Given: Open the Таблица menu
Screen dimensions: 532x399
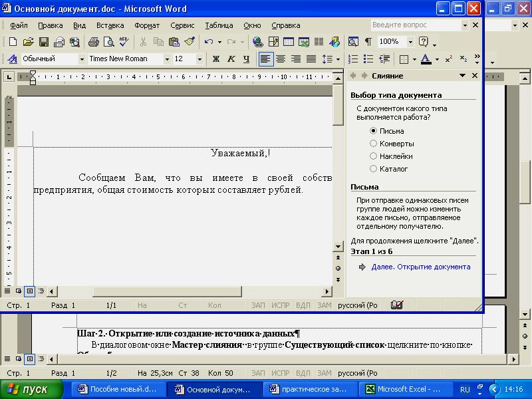Looking at the screenshot, I should click(x=219, y=25).
